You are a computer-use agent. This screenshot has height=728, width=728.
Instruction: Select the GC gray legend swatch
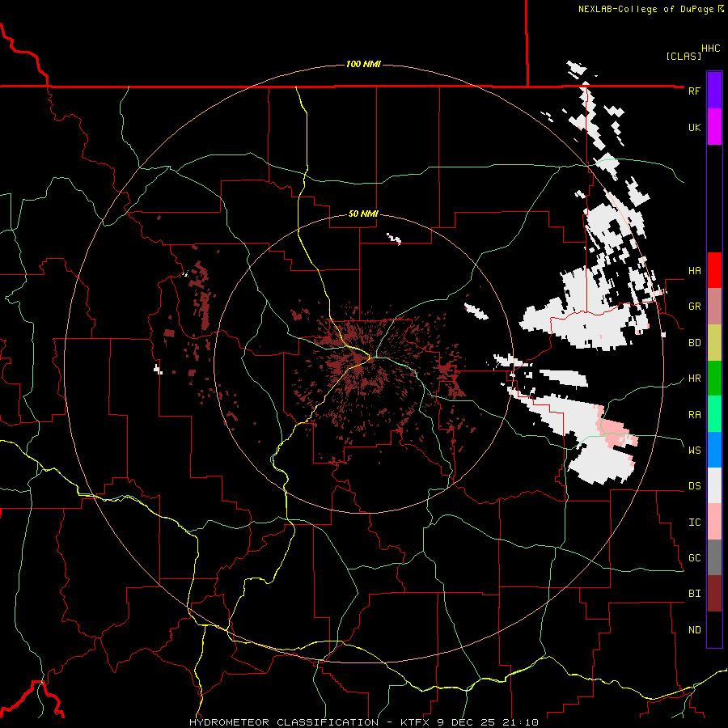(x=714, y=557)
